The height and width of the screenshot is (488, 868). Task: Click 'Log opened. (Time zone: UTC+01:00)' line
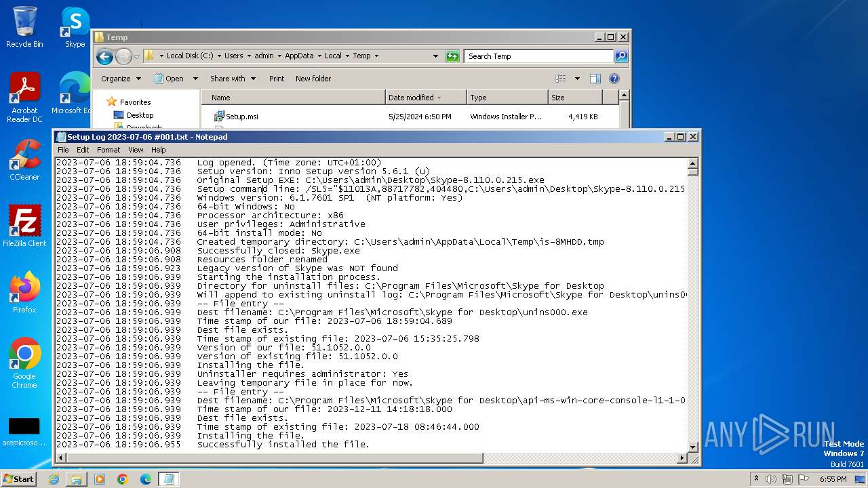tap(290, 163)
